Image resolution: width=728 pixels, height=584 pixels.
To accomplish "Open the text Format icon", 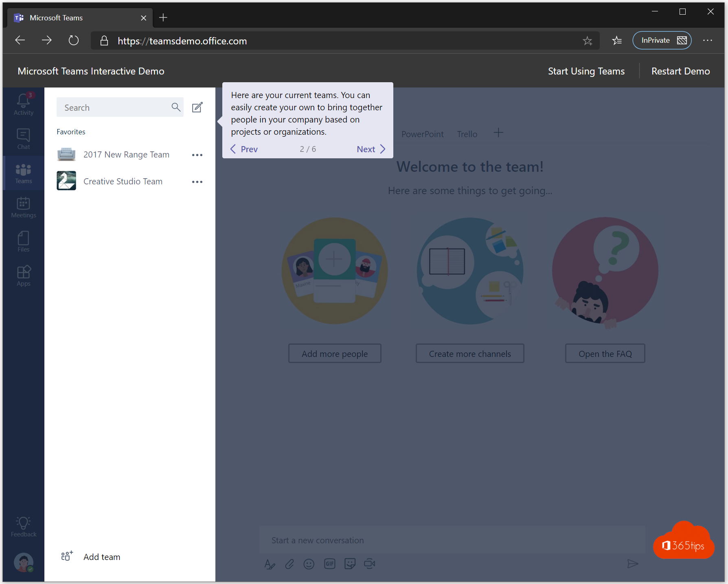I will coord(270,564).
